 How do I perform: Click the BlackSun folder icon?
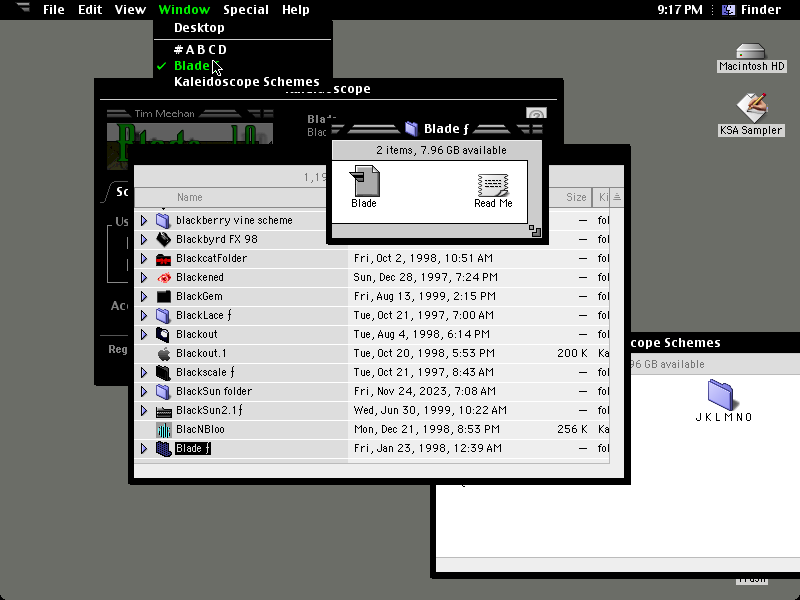pyautogui.click(x=163, y=391)
